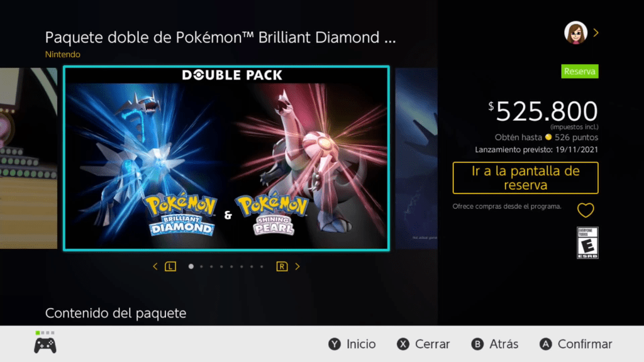
Task: Show next screenshot with right arrow
Action: (297, 266)
